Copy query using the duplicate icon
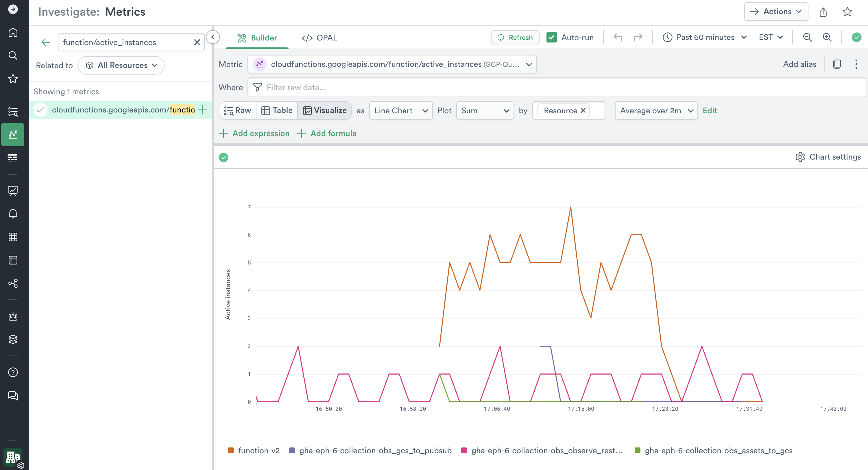 (x=837, y=64)
